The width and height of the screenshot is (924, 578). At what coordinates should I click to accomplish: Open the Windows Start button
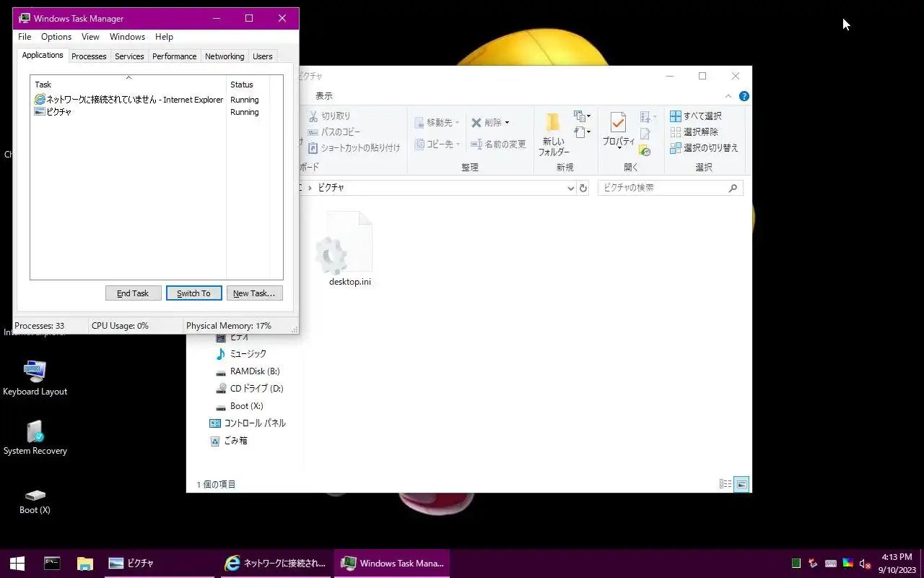[x=17, y=563]
